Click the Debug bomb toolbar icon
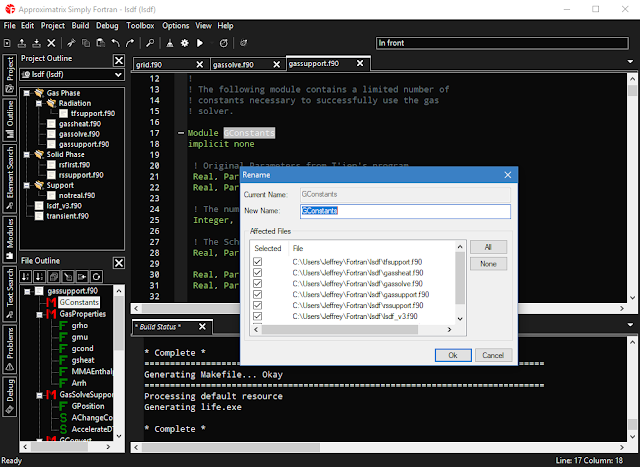Screen dimensions: 640x467 point(223,43)
